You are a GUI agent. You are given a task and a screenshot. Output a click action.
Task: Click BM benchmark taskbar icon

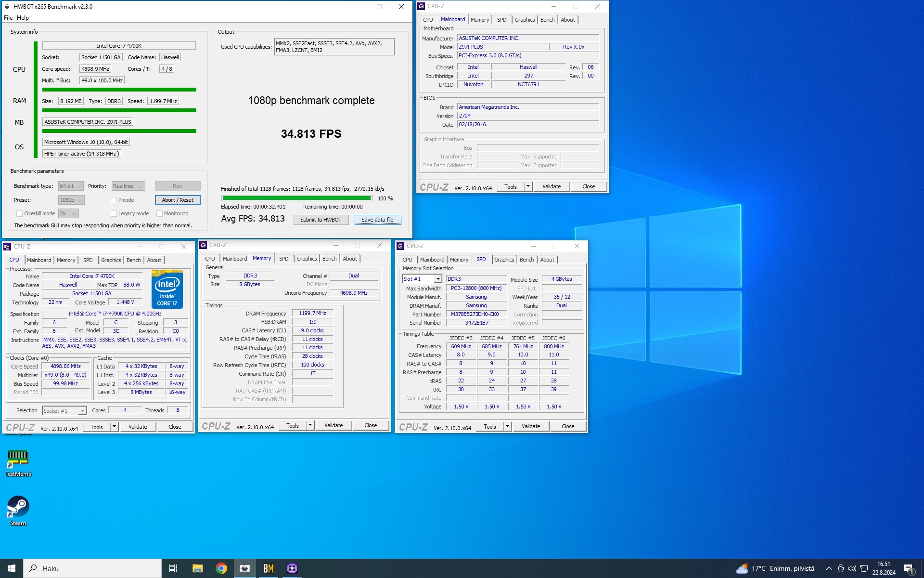(268, 568)
